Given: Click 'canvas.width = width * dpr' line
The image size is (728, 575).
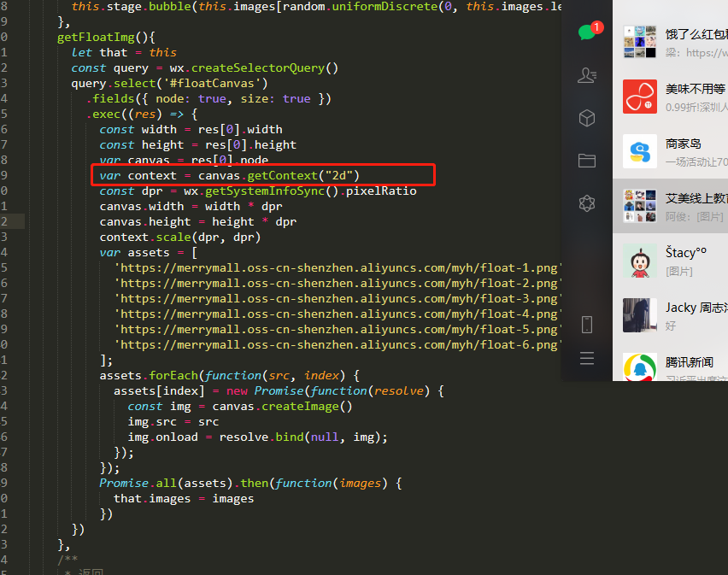Looking at the screenshot, I should (x=191, y=206).
